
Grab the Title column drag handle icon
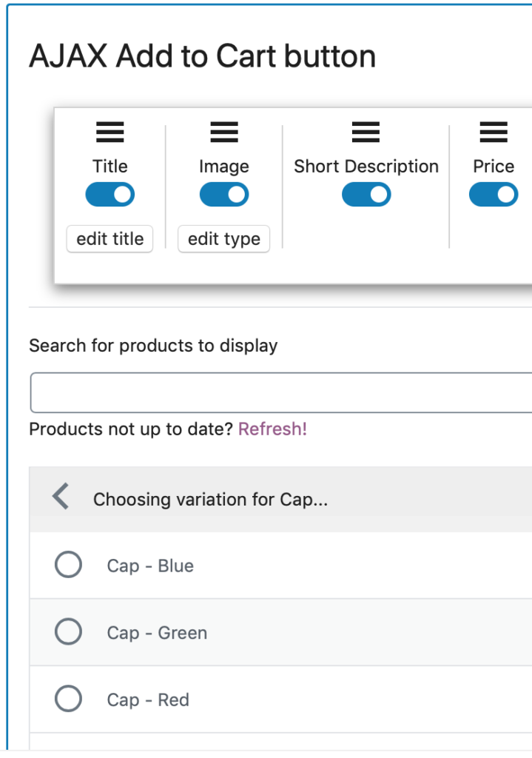coord(110,132)
